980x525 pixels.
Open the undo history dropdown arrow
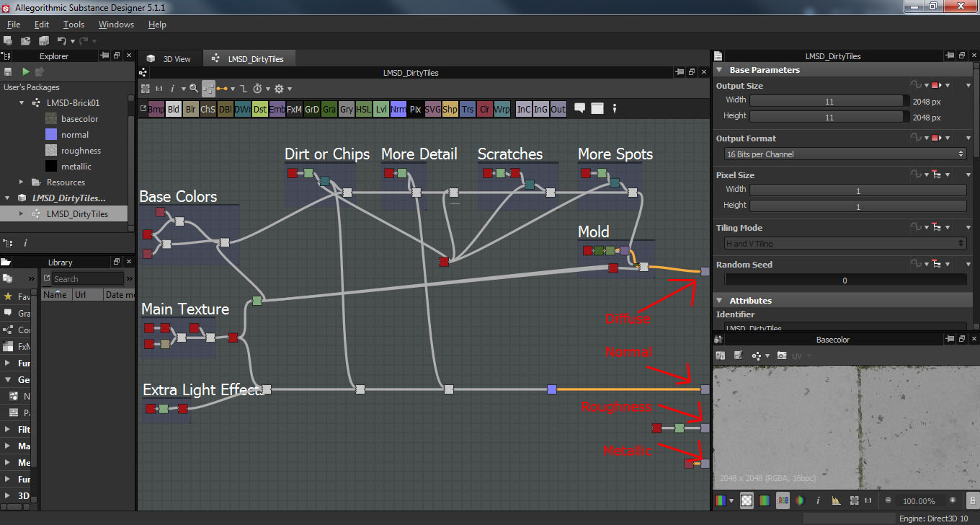(73, 42)
